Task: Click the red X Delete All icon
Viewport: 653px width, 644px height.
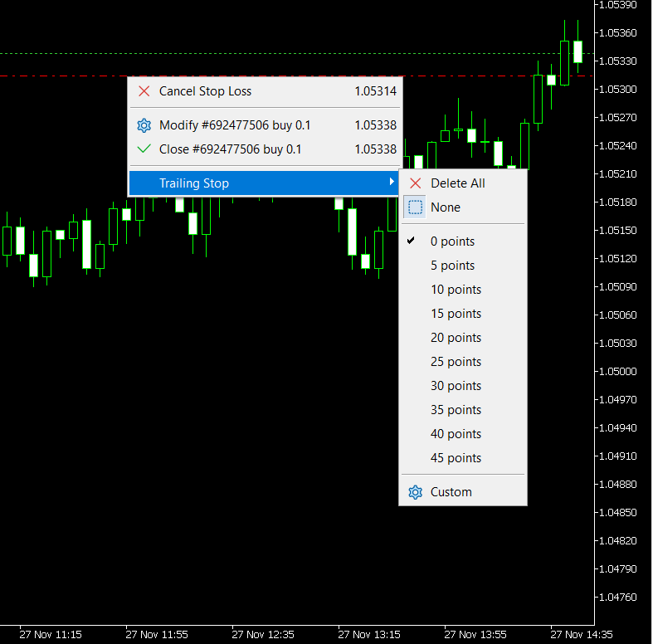Action: 416,183
